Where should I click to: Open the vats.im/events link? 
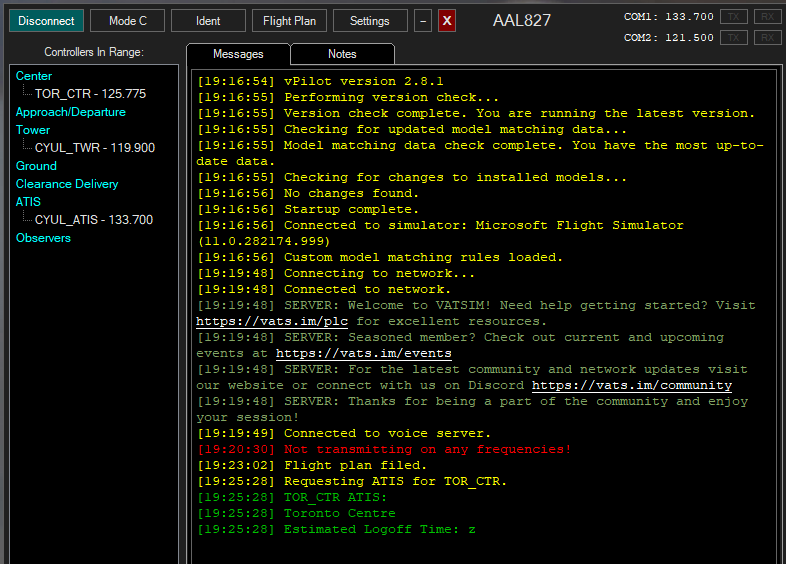point(363,354)
